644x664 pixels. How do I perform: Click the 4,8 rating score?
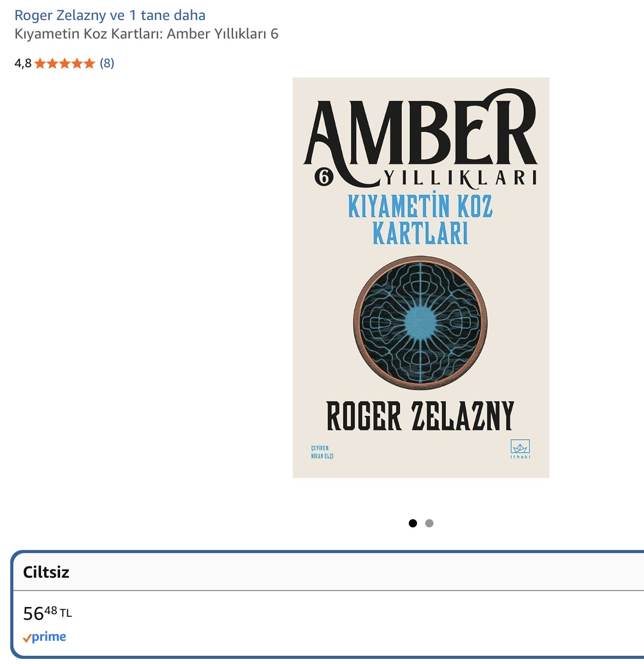[23, 63]
